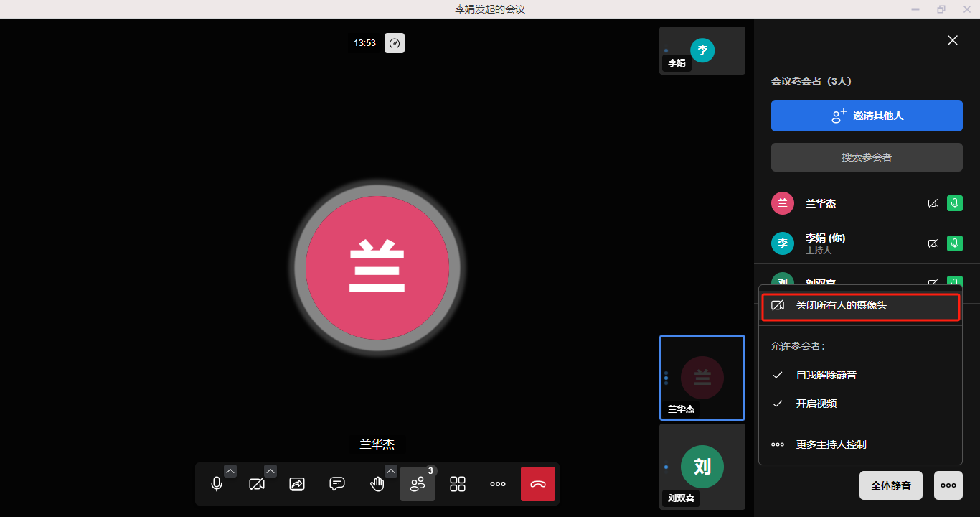Image resolution: width=980 pixels, height=517 pixels.
Task: Raise hand using the hand icon
Action: 377,484
